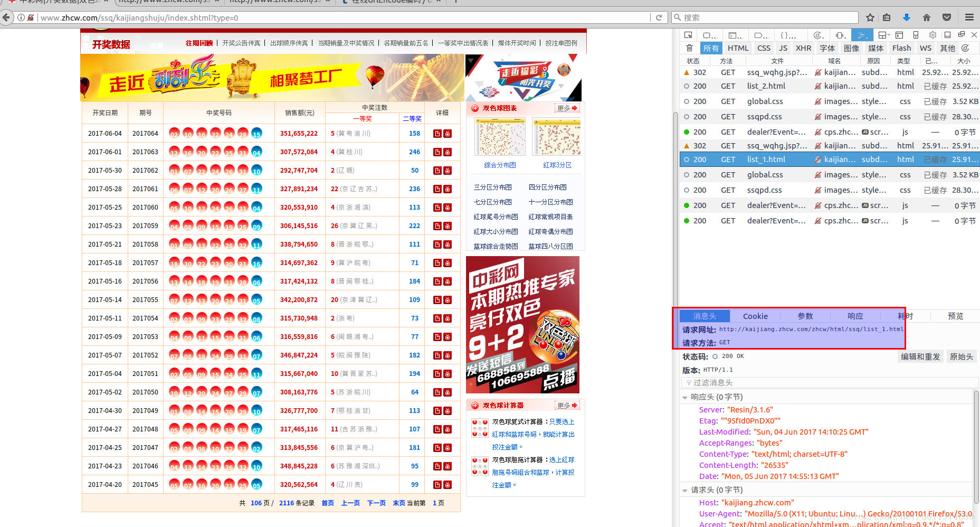Go to home page via home icon
This screenshot has height=527, width=980.
(926, 17)
